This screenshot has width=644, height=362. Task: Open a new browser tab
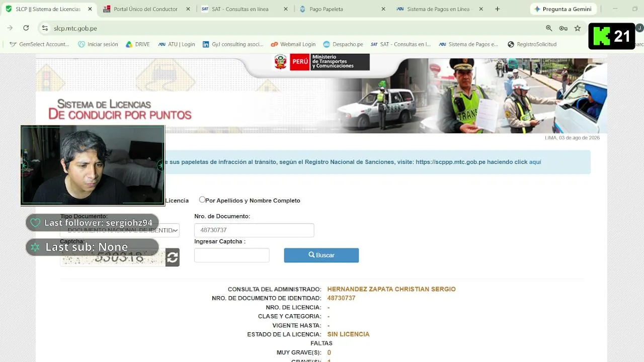point(497,9)
